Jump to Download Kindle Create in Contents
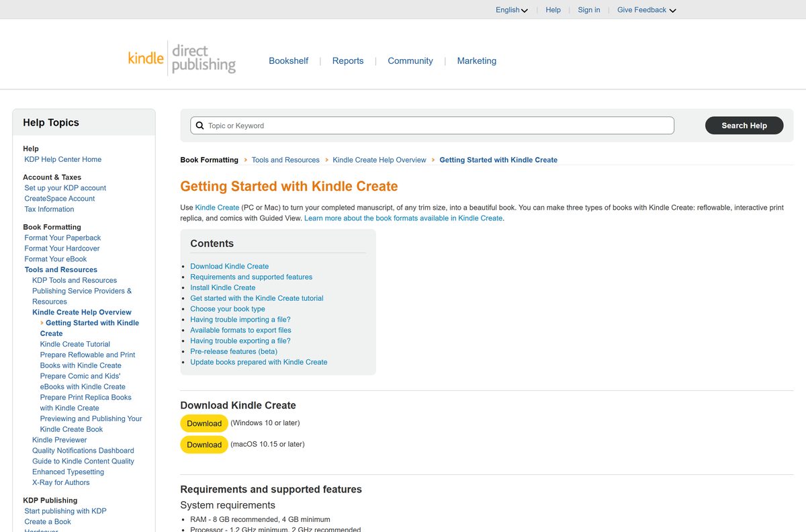 pyautogui.click(x=229, y=266)
